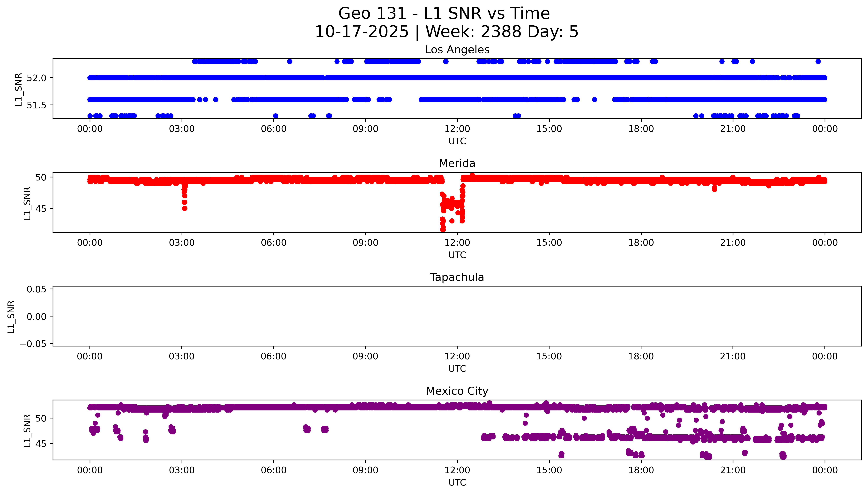Image resolution: width=868 pixels, height=494 pixels.
Task: Click the 51.5 y-axis tick in Los Angeles plot
Action: coord(36,106)
